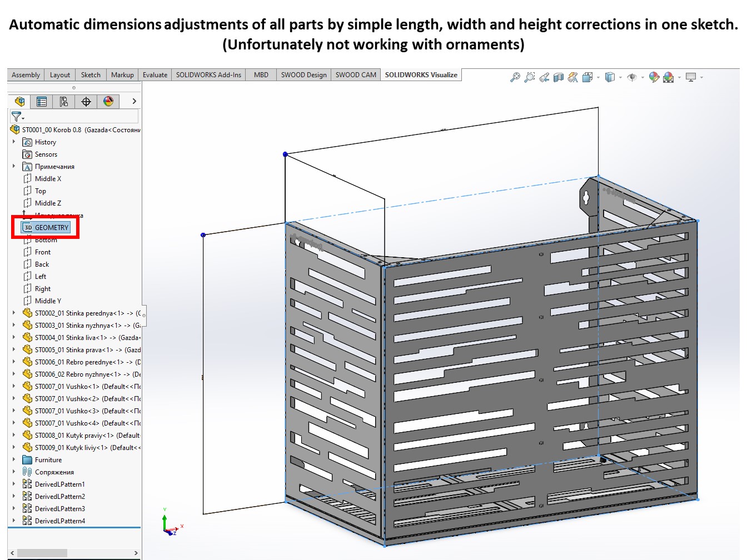This screenshot has height=560, width=747.
Task: Open the Sketch tab
Action: click(91, 75)
